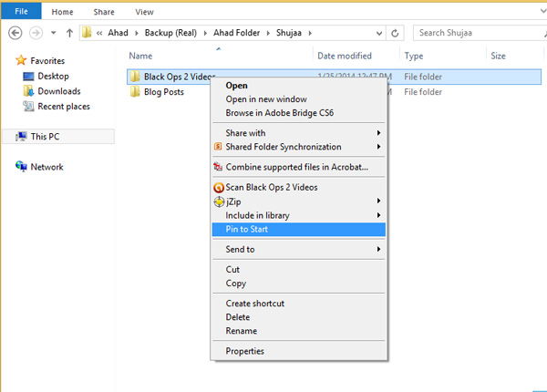Choose Browse in Adobe Bridge CS6
547x392 pixels.
(x=299, y=113)
